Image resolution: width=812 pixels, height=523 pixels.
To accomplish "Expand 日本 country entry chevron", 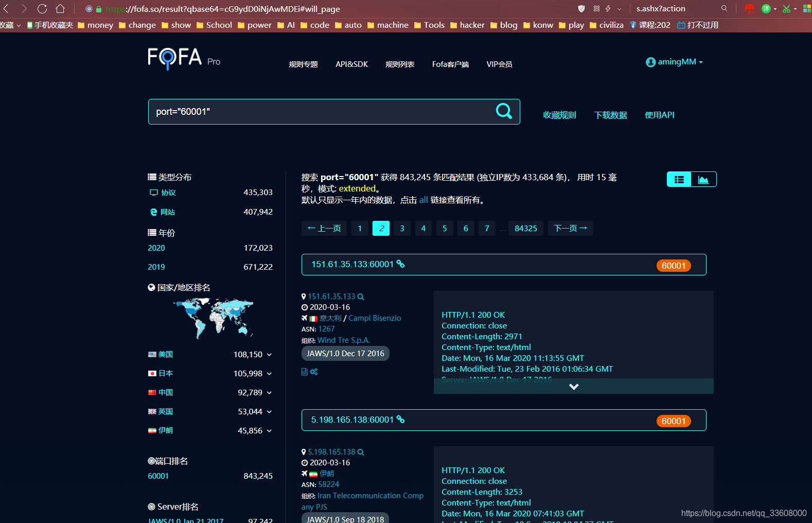I will 269,374.
